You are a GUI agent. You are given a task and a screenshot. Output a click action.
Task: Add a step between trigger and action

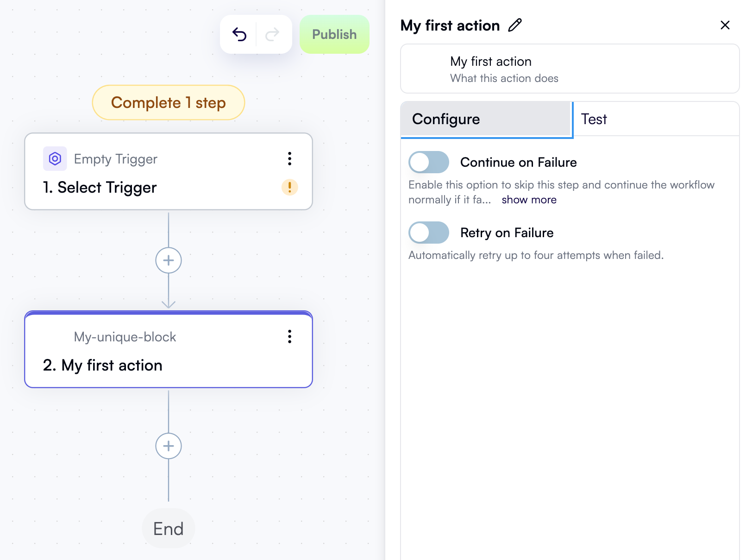click(169, 260)
